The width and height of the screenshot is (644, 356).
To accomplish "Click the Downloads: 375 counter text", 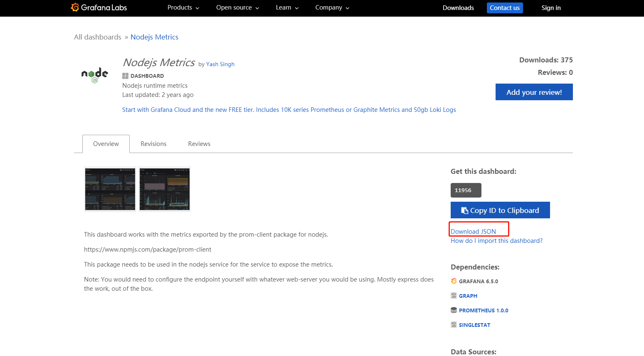I will pyautogui.click(x=546, y=60).
